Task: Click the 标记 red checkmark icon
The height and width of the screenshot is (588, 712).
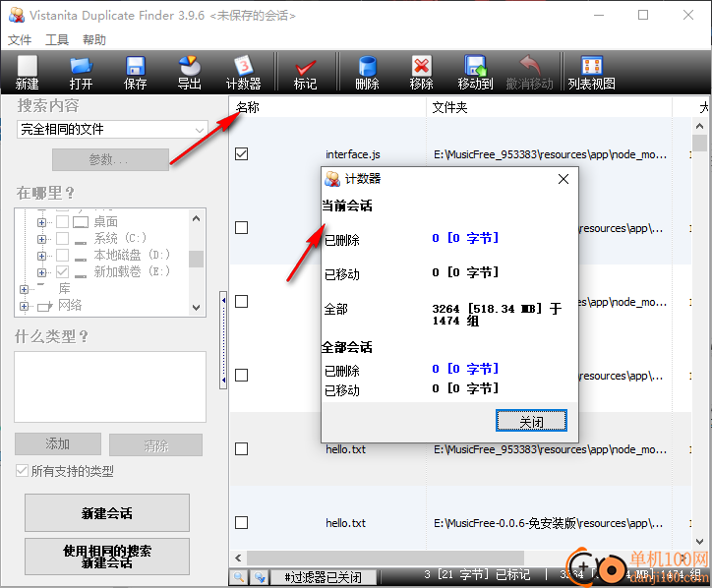Action: tap(305, 72)
